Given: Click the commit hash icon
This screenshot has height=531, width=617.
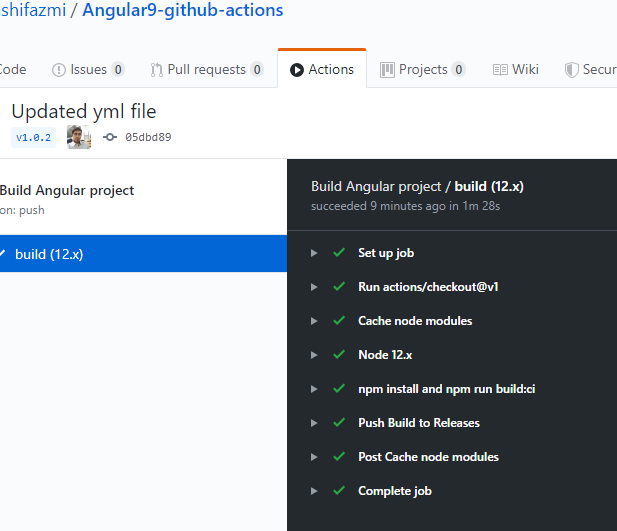Looking at the screenshot, I should pos(110,137).
